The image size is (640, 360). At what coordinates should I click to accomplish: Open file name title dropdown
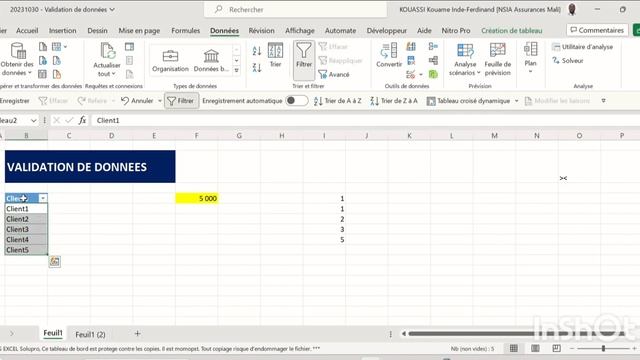pyautogui.click(x=112, y=9)
